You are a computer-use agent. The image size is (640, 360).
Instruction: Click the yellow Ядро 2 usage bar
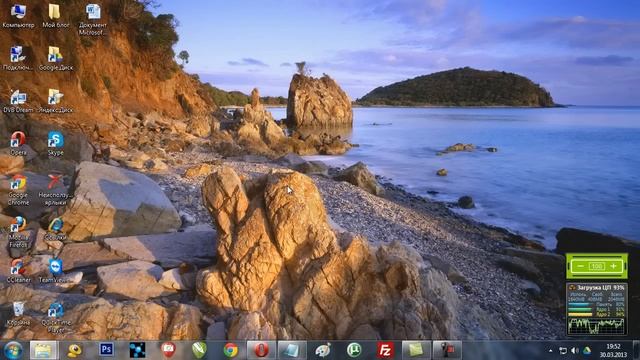pyautogui.click(x=580, y=315)
